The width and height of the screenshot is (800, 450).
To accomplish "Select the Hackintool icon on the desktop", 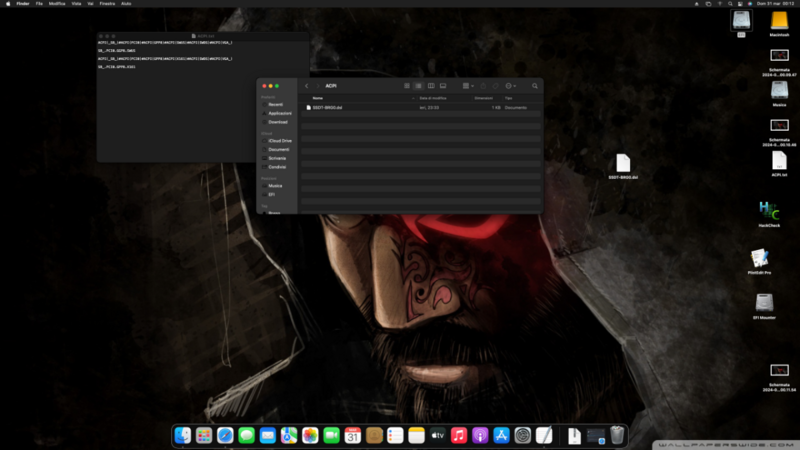I will point(769,212).
